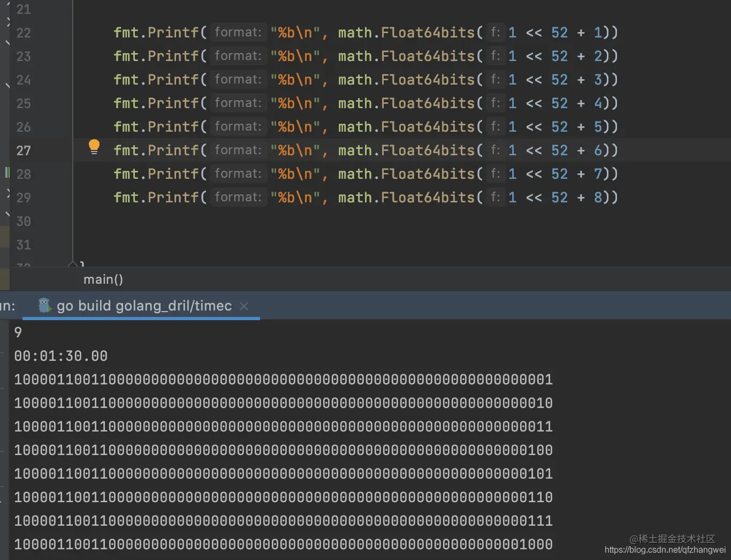Click the closing brace fold marker
Viewport: 731px width, 560px height.
pyautogui.click(x=73, y=264)
